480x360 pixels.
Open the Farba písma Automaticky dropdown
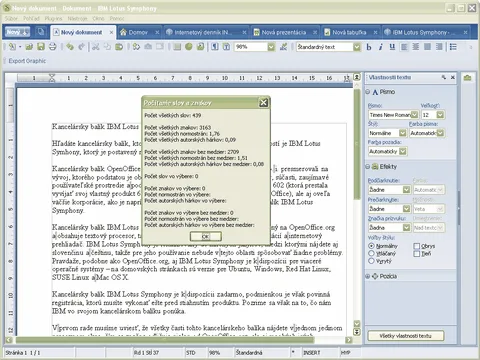point(440,133)
